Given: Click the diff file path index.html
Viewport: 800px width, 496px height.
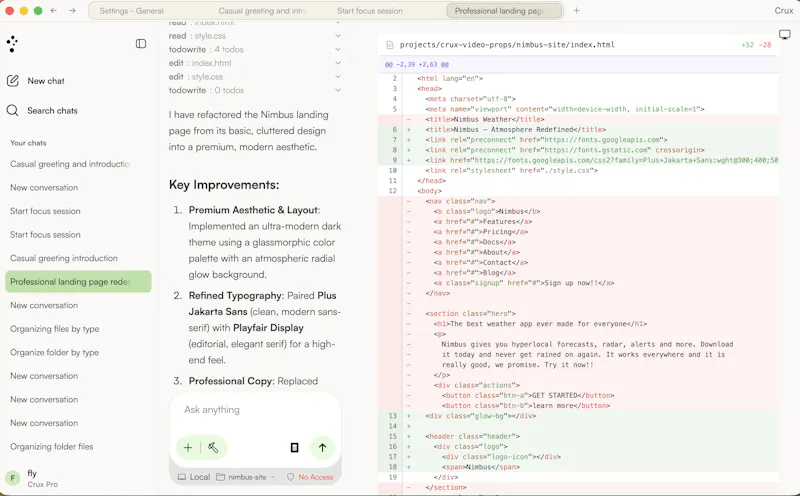Looking at the screenshot, I should click(x=507, y=45).
